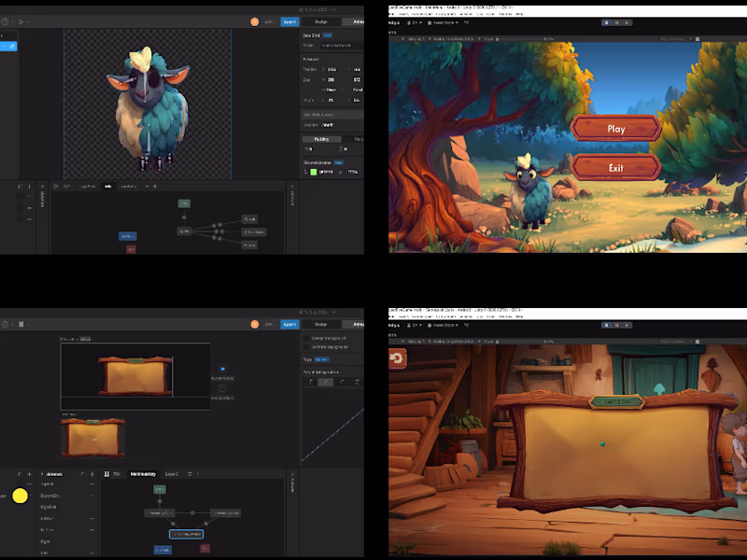This screenshot has width=747, height=560.
Task: Click the yellow circle in board editor inputs
Action: tap(20, 496)
